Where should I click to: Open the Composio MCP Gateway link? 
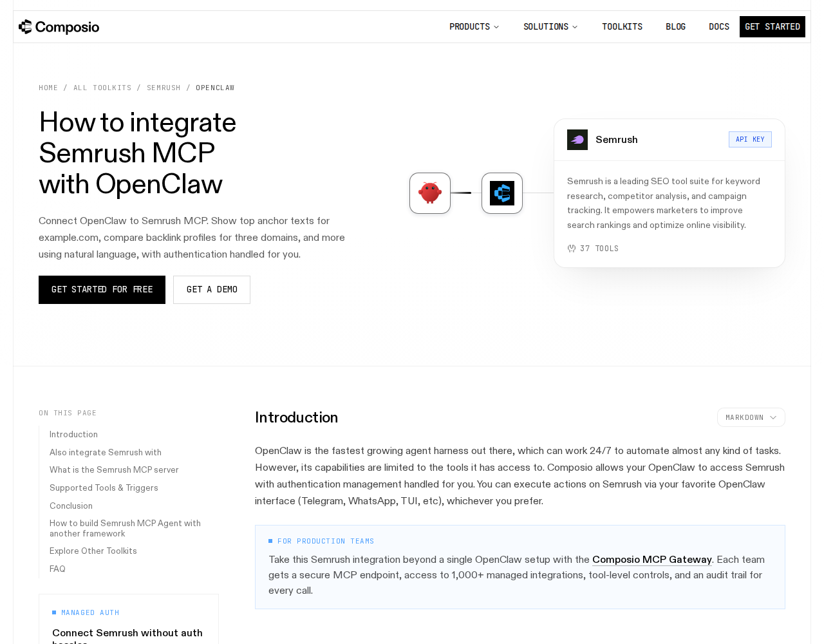tap(651, 560)
